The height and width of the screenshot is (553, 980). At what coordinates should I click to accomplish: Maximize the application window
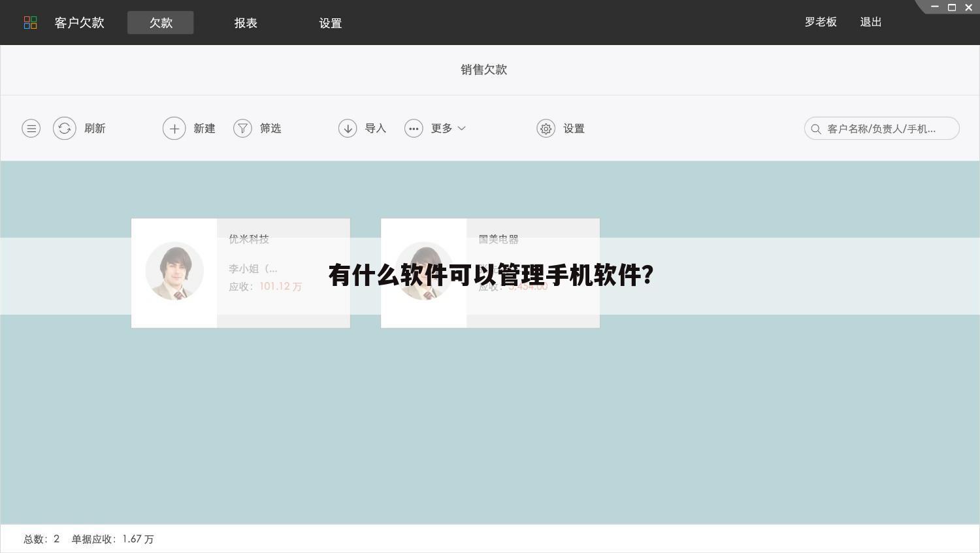[x=952, y=8]
